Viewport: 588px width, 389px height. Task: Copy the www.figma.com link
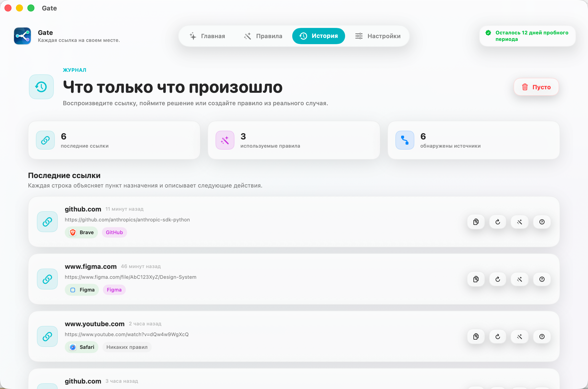click(x=476, y=279)
